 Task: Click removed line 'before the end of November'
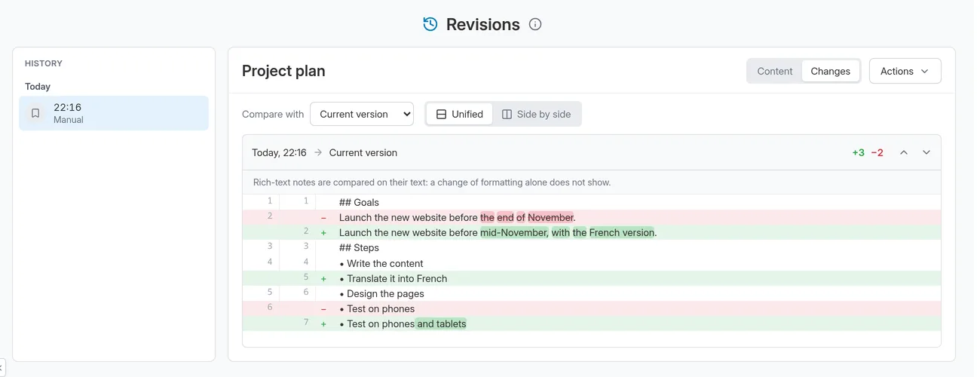[592, 217]
